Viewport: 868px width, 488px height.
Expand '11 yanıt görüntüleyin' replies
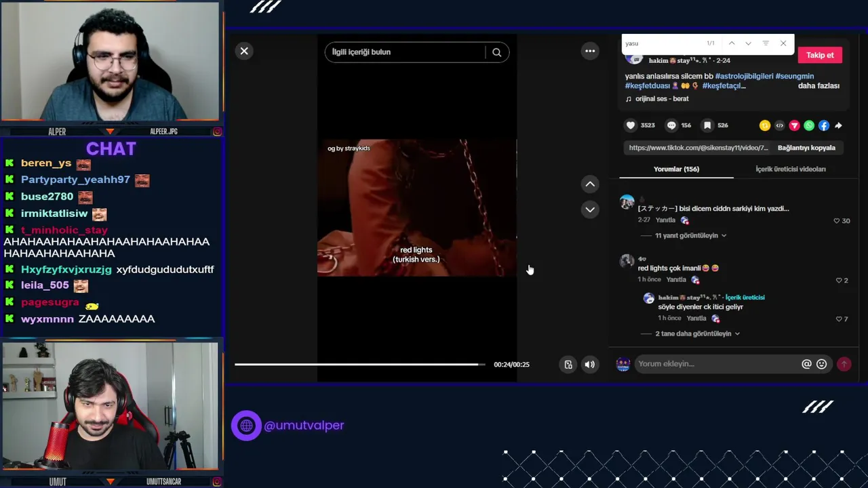click(x=690, y=236)
